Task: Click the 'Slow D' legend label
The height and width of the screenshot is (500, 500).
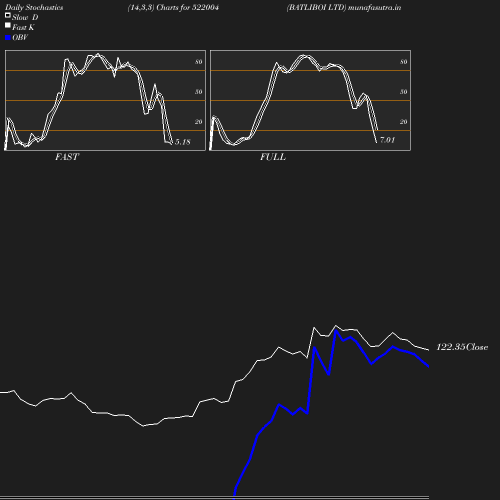Action: point(25,17)
